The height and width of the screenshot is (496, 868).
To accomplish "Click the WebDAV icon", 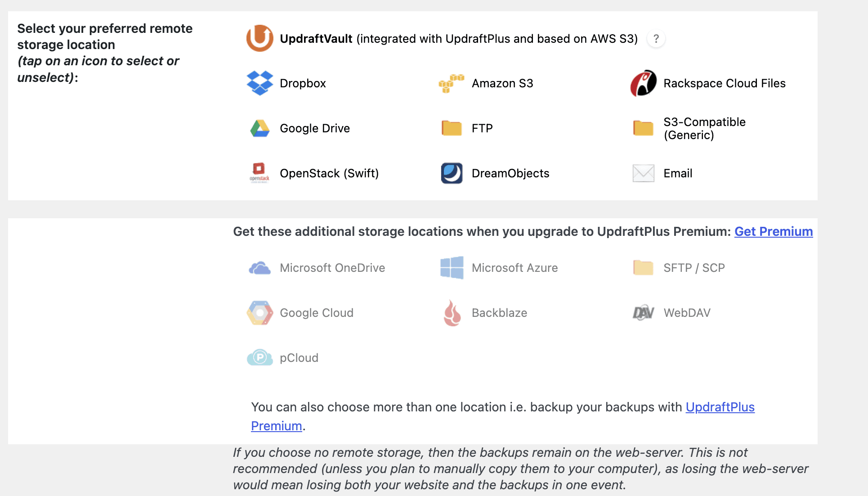I will (643, 313).
